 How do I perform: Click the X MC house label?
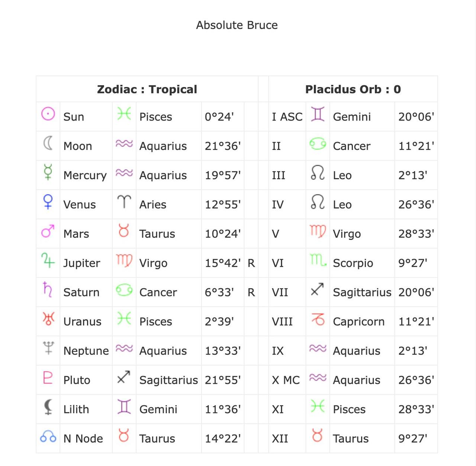coord(286,380)
